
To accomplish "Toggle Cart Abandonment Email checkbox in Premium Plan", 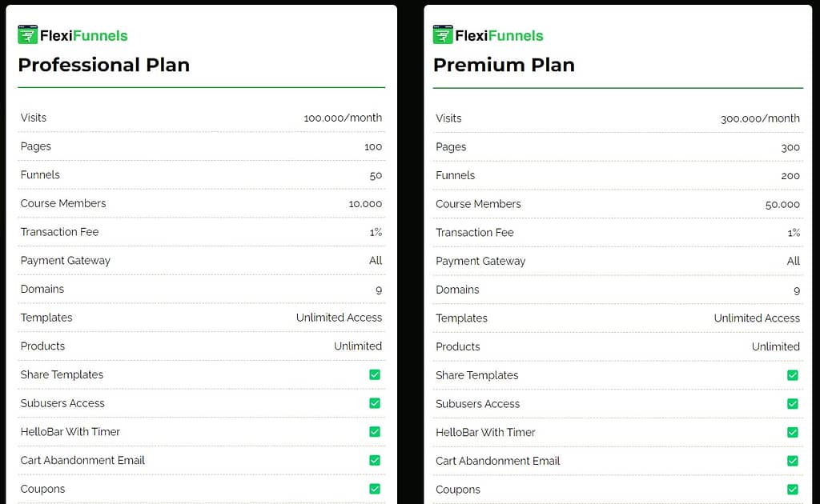I will [x=793, y=461].
